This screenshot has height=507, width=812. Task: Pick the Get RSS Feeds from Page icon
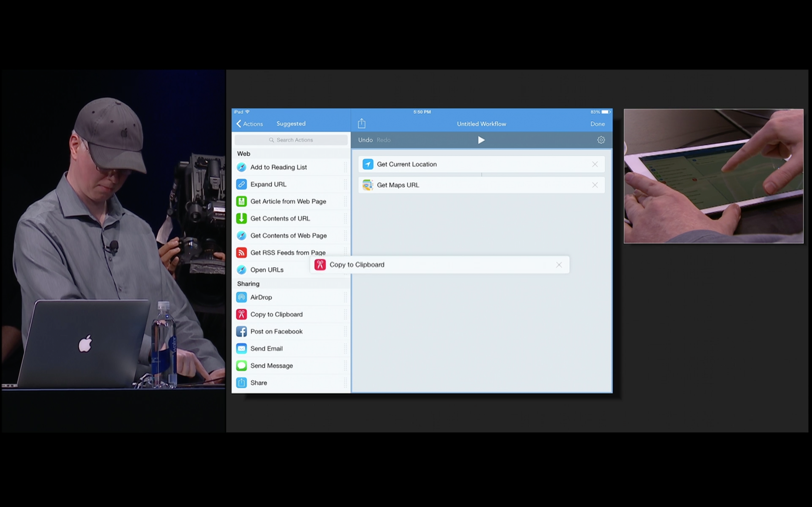click(x=241, y=252)
